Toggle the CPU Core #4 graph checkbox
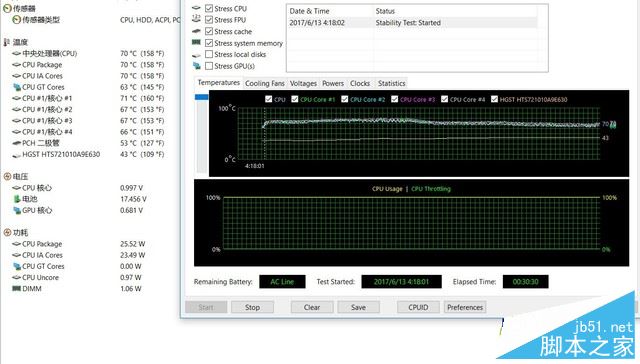The height and width of the screenshot is (364, 640). pos(444,99)
